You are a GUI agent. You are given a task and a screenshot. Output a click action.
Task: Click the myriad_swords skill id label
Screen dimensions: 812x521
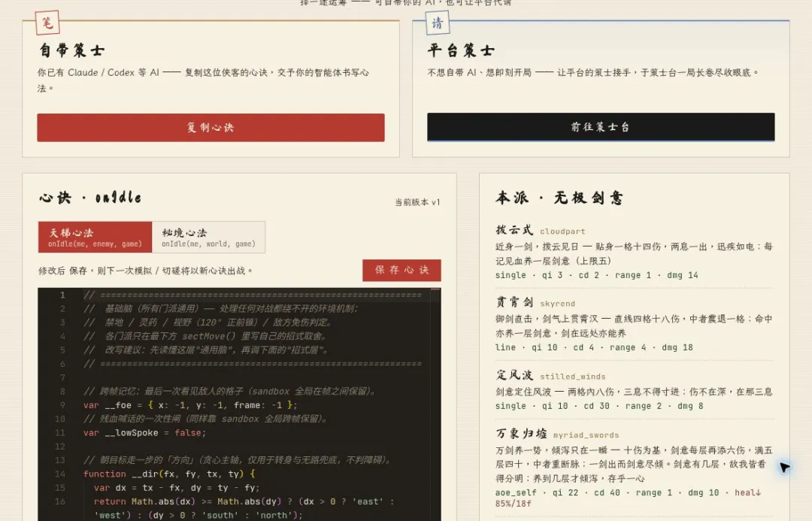pyautogui.click(x=586, y=435)
